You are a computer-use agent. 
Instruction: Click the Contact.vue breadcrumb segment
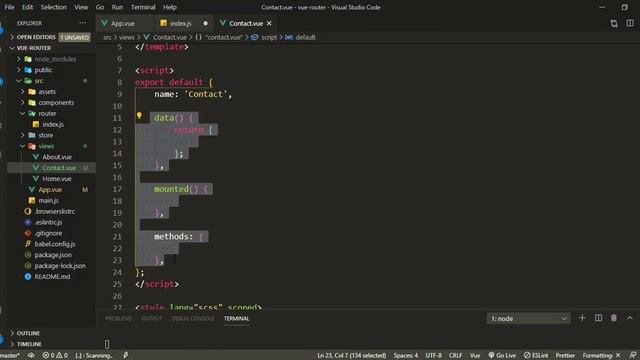[170, 37]
